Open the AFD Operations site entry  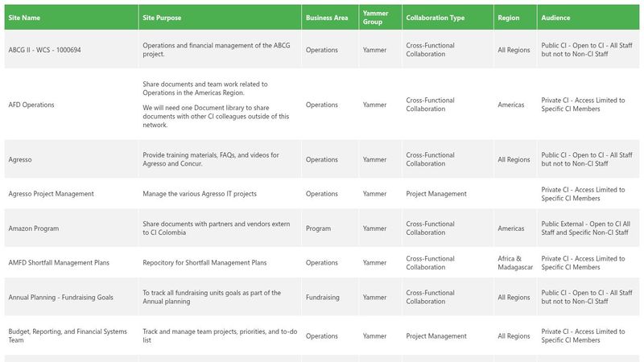(x=31, y=105)
